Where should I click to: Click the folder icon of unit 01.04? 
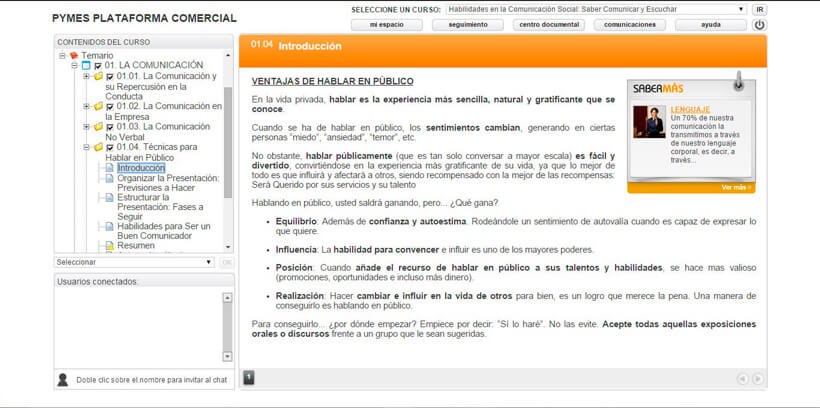pyautogui.click(x=98, y=148)
